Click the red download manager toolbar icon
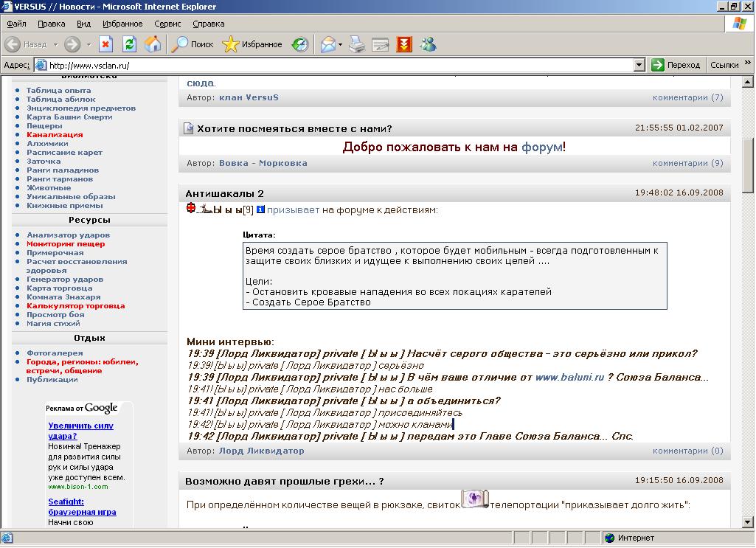Image resolution: width=756 pixels, height=548 pixels. [x=403, y=44]
